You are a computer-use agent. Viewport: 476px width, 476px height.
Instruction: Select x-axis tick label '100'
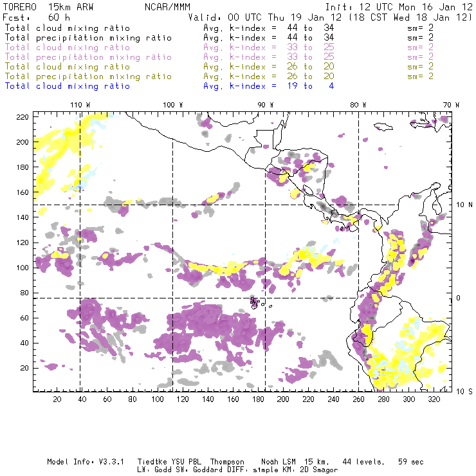pos(158,399)
